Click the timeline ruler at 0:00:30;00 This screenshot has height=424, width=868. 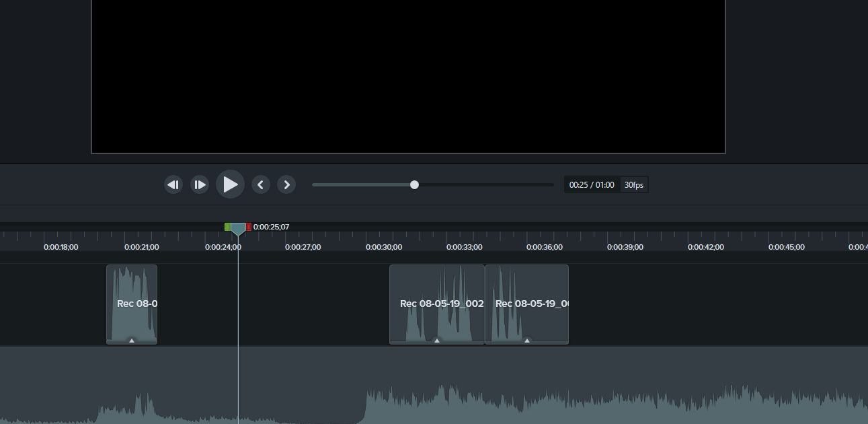pos(384,239)
